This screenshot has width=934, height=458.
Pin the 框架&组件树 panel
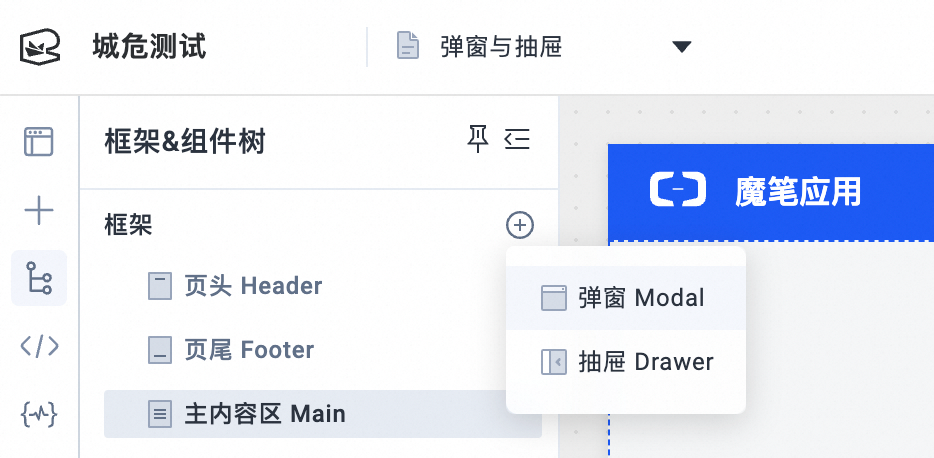click(x=477, y=139)
